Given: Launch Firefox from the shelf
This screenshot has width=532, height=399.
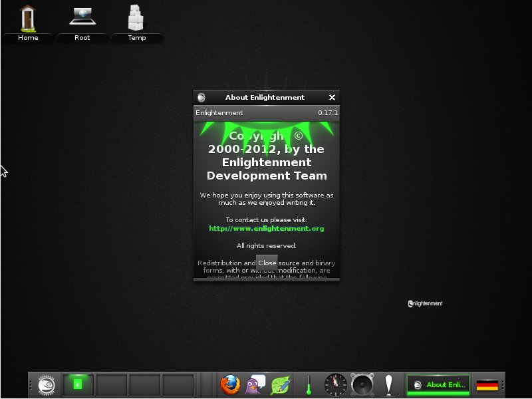Looking at the screenshot, I should 229,384.
